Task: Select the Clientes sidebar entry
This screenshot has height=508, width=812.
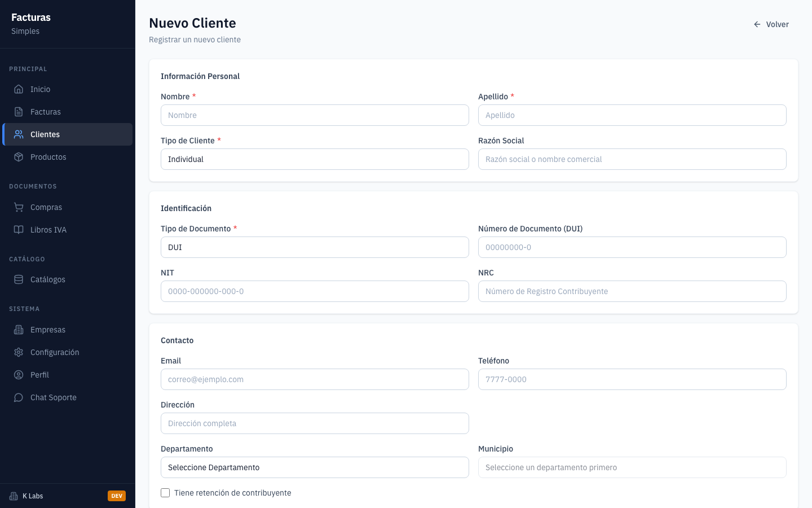Action: click(x=68, y=134)
